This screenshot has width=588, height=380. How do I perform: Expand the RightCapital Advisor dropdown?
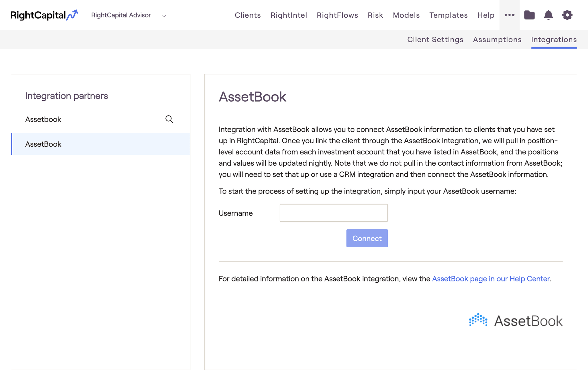(129, 15)
